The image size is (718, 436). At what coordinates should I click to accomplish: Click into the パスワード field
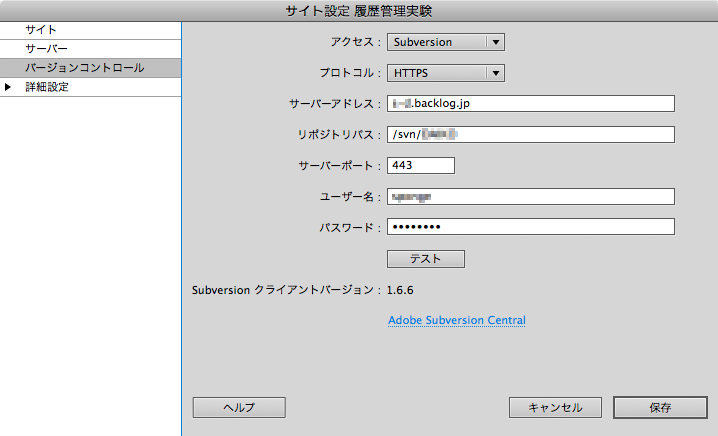pos(530,227)
